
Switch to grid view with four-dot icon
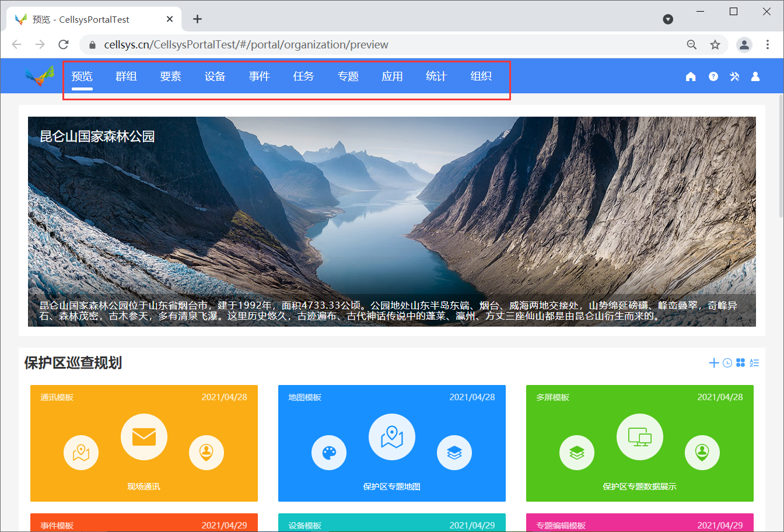[741, 363]
